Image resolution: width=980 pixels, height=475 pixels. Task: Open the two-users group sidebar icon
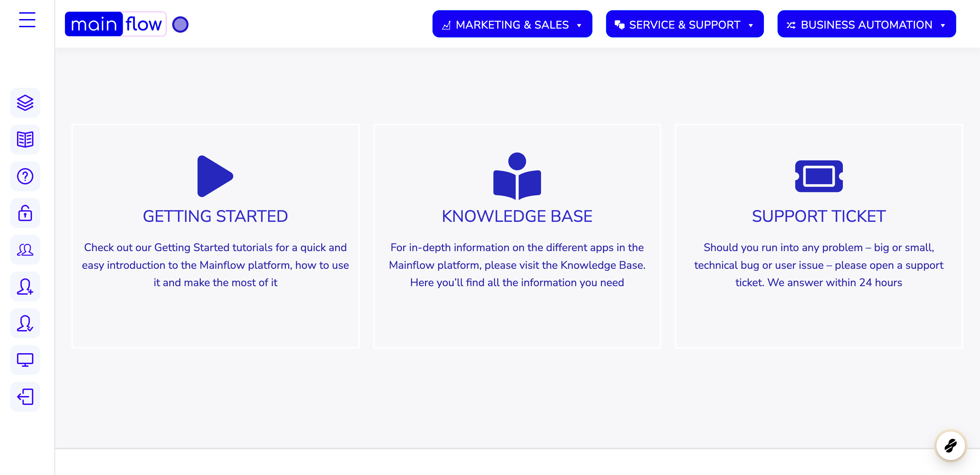25,250
